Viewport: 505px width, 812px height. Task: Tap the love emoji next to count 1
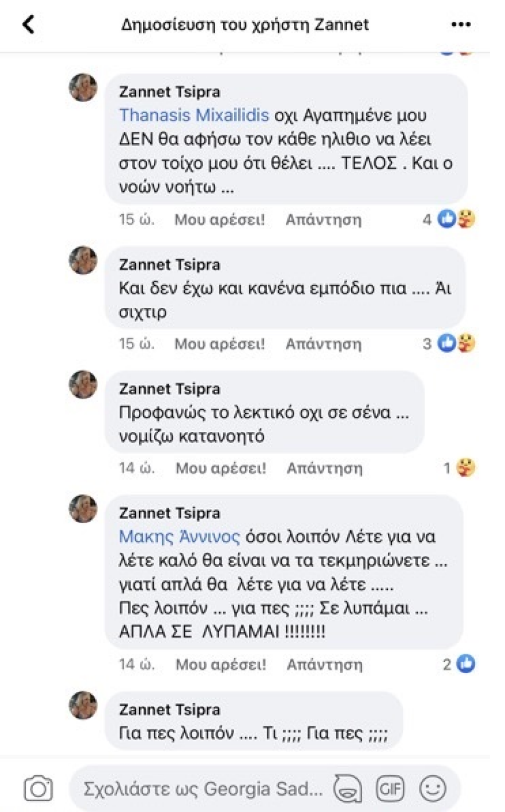pos(466,467)
